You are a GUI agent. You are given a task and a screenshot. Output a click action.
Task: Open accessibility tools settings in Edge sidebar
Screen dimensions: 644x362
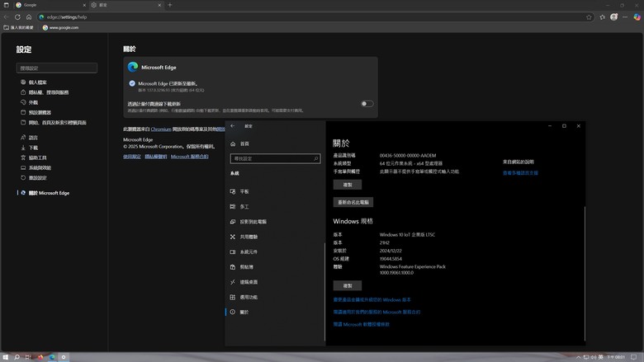tap(34, 157)
